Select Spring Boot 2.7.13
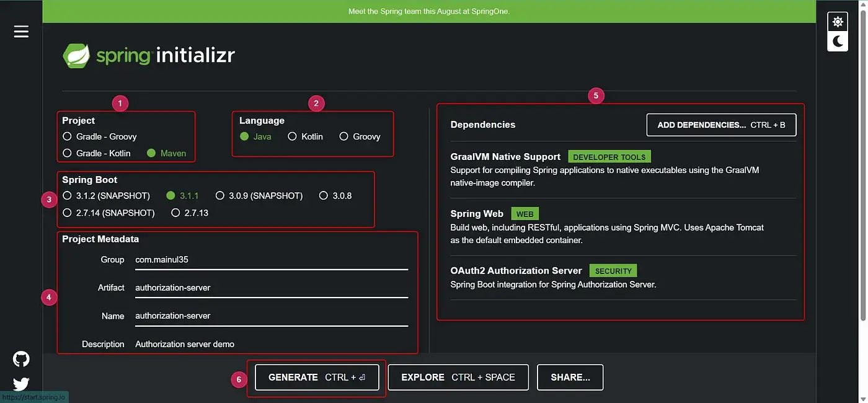The height and width of the screenshot is (403, 868). coord(190,213)
